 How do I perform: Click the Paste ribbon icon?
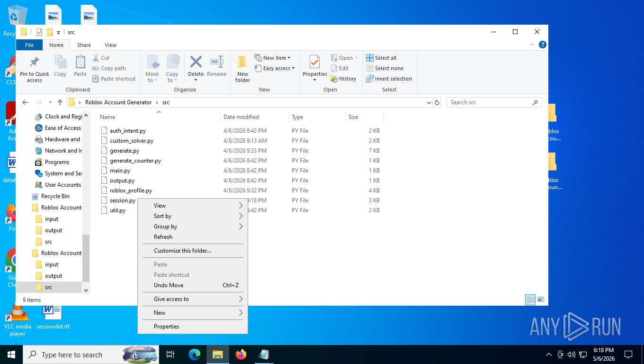80,62
